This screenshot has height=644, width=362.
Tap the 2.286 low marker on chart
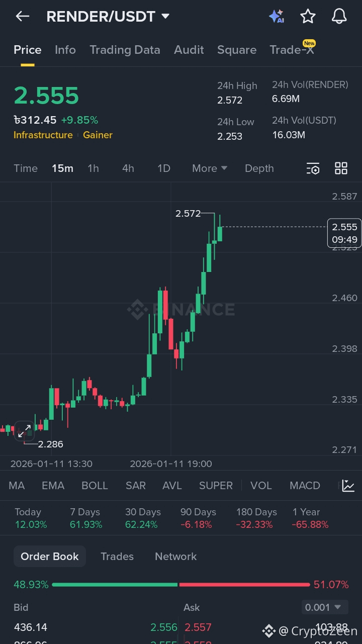50,444
